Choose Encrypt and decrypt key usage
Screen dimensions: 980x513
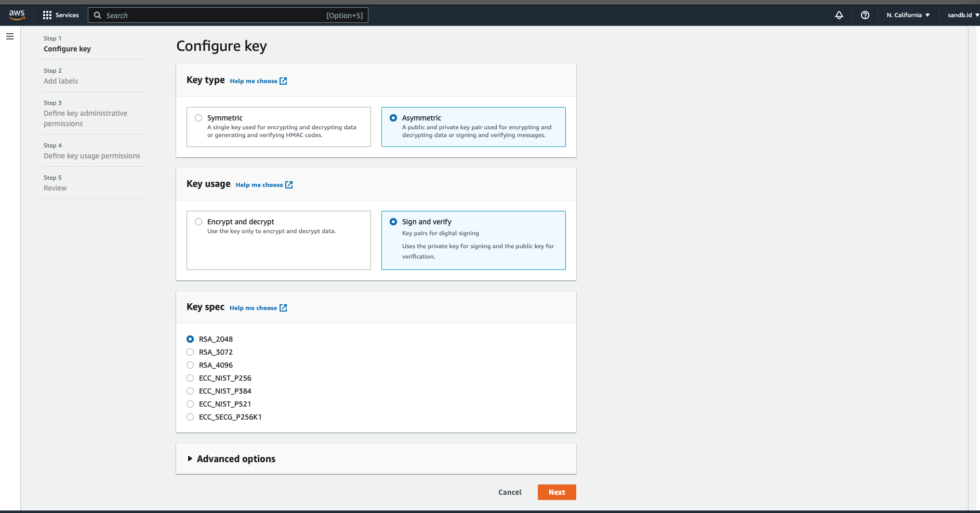[198, 222]
